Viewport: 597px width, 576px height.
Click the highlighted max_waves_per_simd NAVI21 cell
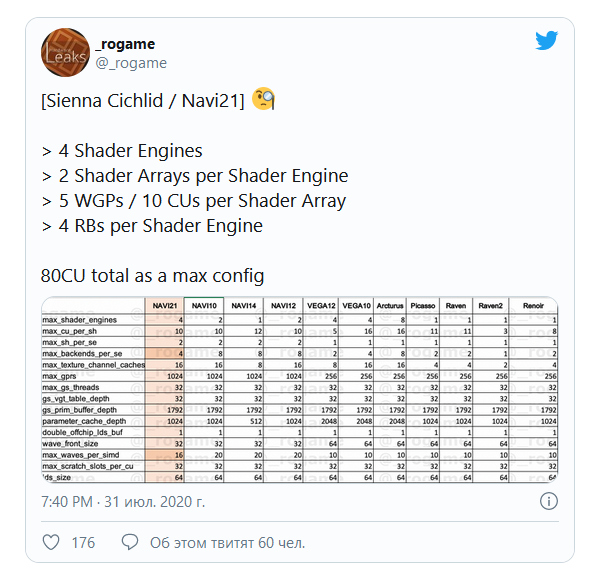tap(164, 455)
